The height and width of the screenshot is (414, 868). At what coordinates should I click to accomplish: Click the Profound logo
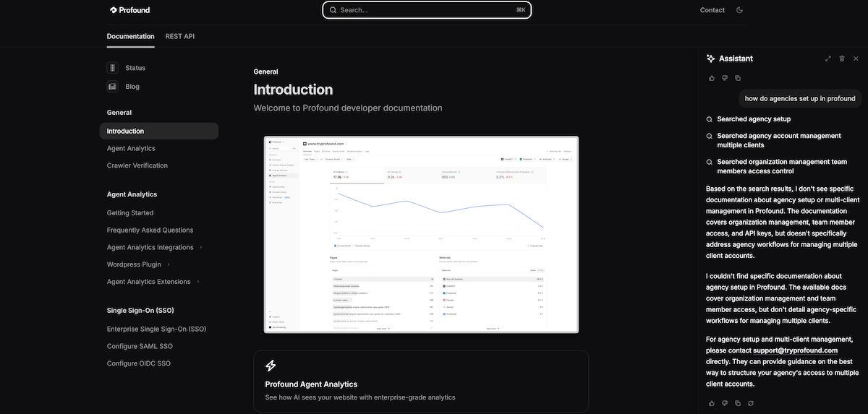[130, 10]
